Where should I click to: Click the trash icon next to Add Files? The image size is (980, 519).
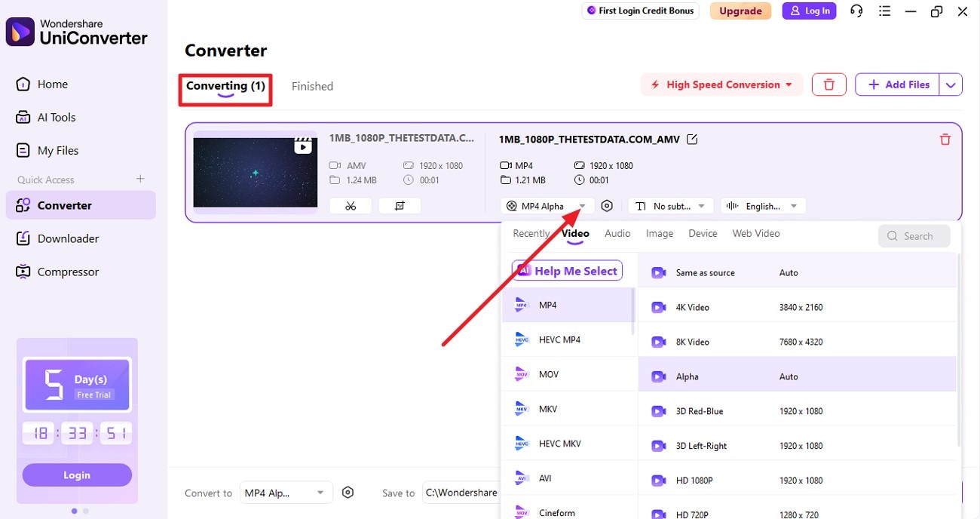(829, 84)
